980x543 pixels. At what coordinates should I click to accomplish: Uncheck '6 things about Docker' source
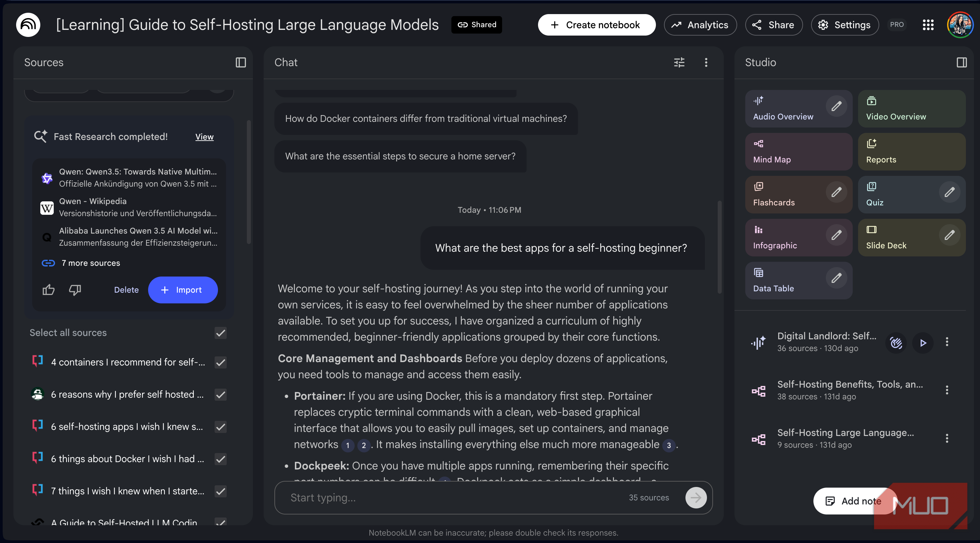tap(221, 459)
